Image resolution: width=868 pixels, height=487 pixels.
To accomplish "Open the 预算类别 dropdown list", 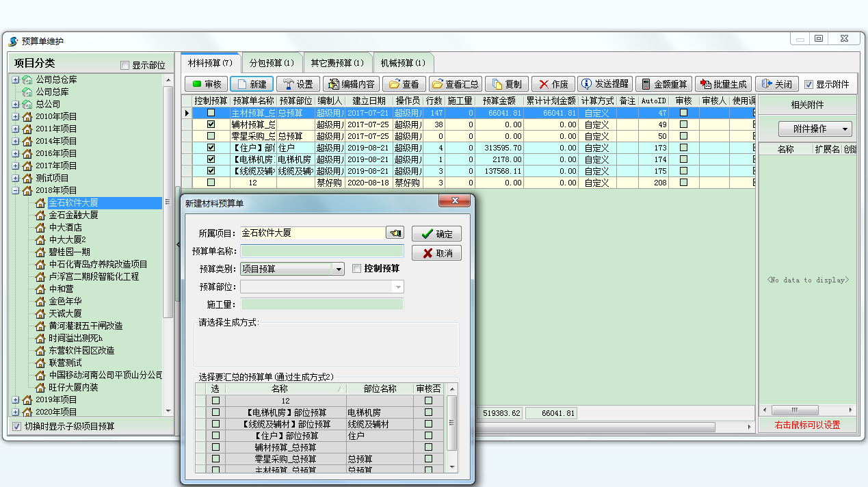I will [339, 269].
